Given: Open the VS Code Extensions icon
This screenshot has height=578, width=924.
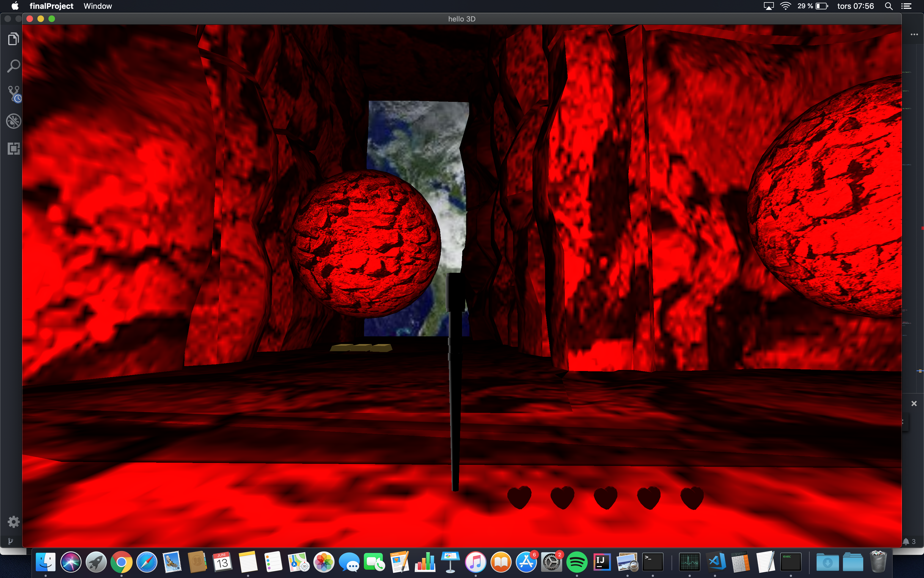Looking at the screenshot, I should pos(13,148).
